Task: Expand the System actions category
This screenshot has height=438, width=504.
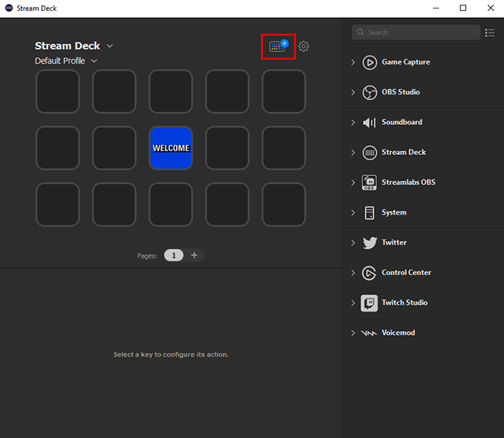Action: point(354,212)
